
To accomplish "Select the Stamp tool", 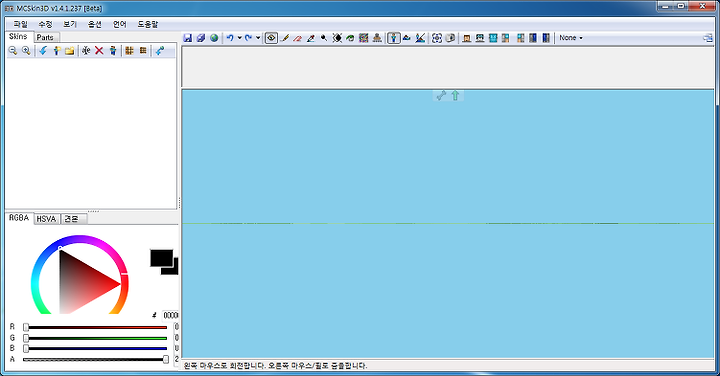I will 377,38.
